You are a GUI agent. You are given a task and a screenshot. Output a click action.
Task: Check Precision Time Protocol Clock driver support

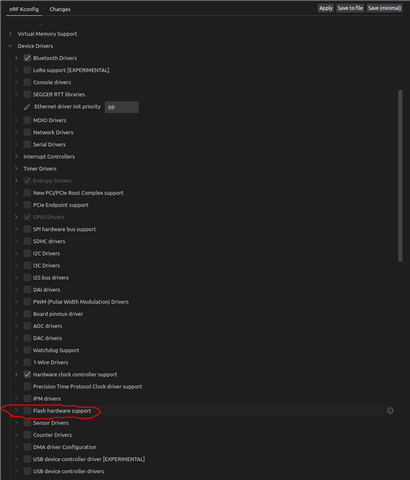tap(27, 386)
